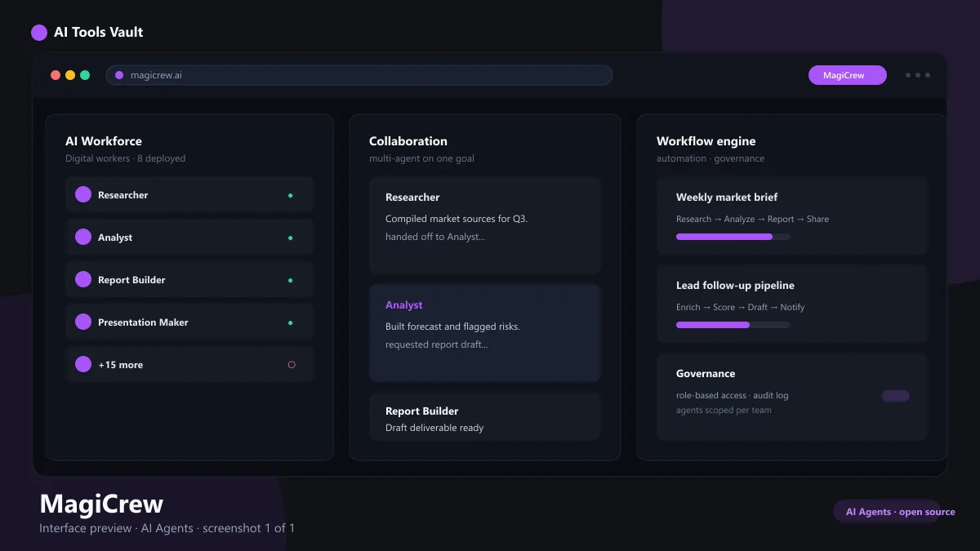Click the magicrew.ai address bar

tap(359, 75)
